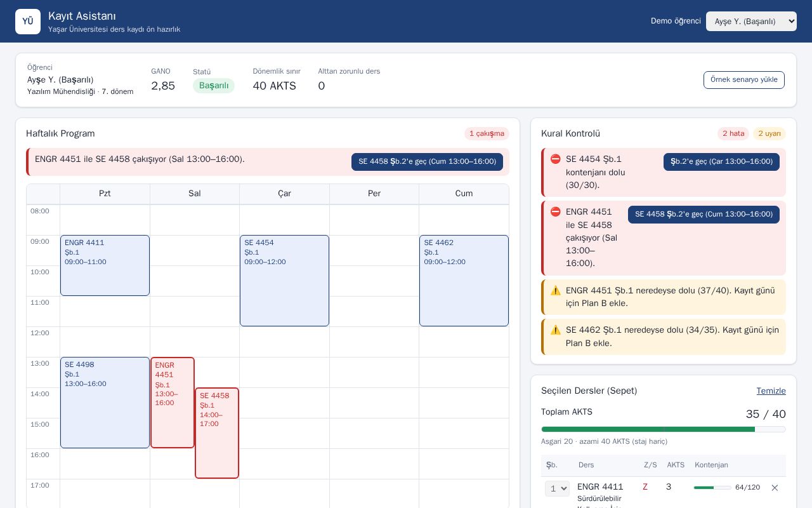Click the 2 uyarı badge
The width and height of the screenshot is (812, 508).
point(769,133)
